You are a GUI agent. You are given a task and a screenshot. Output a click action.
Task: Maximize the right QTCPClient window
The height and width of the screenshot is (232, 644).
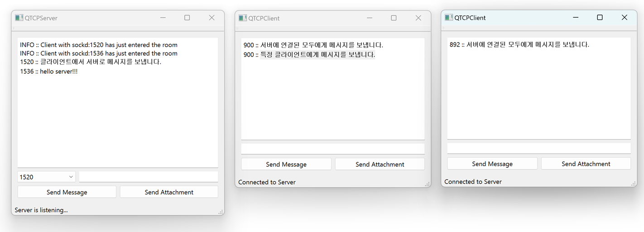coord(600,17)
